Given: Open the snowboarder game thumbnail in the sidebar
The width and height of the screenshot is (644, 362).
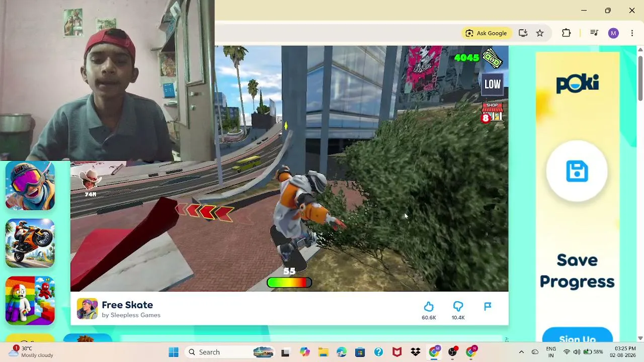Looking at the screenshot, I should 30,186.
